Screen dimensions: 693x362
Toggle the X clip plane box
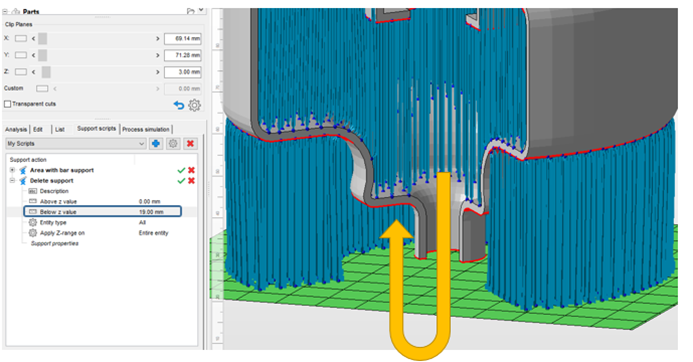pos(21,38)
